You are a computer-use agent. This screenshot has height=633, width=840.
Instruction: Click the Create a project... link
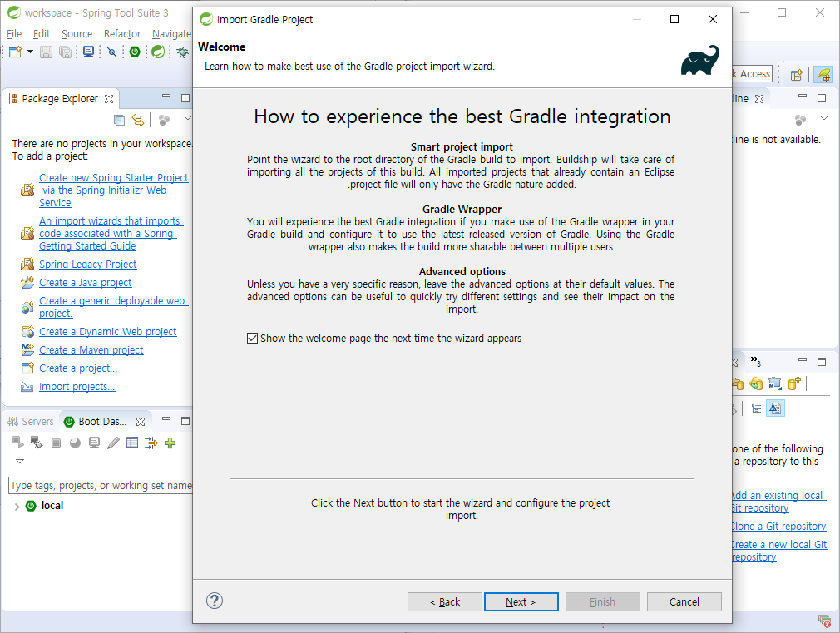coord(78,368)
